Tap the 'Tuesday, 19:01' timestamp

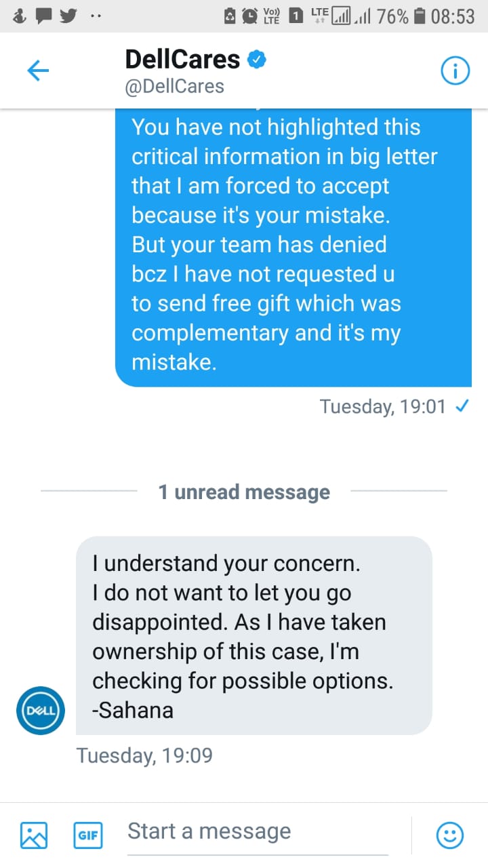pos(382,406)
